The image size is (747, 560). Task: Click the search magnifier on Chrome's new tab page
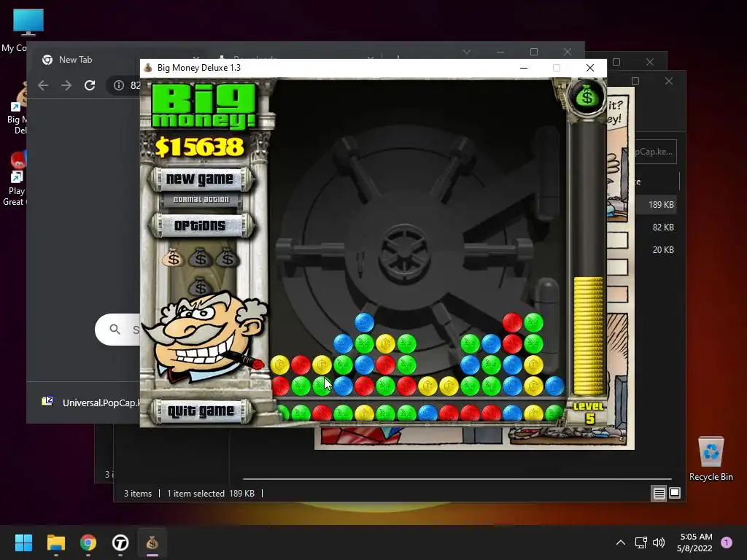click(115, 329)
